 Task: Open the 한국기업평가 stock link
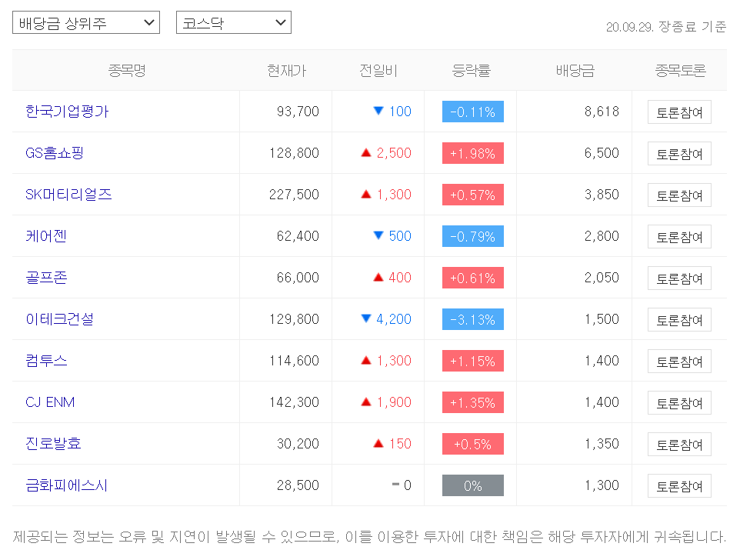67,112
